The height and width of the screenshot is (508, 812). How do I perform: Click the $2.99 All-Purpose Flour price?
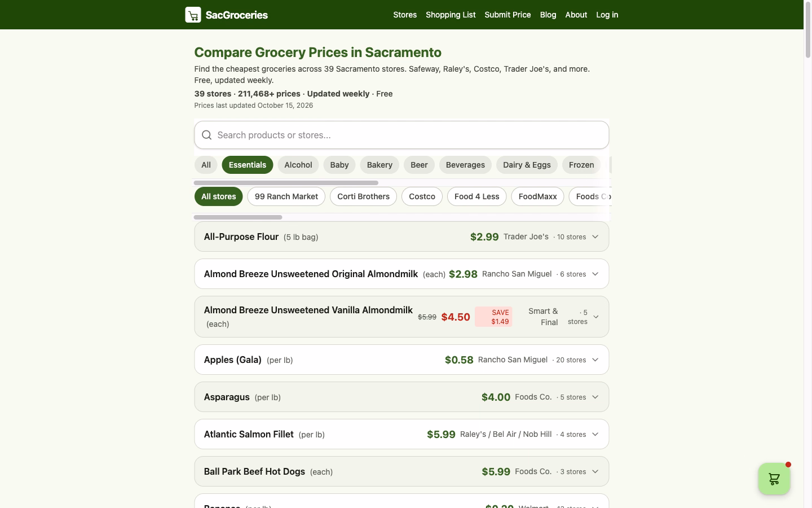pos(484,237)
